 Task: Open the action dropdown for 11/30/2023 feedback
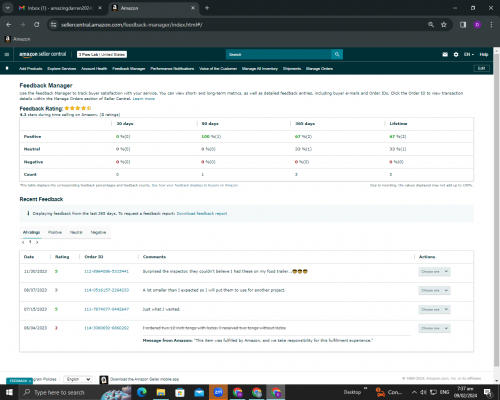coord(434,272)
